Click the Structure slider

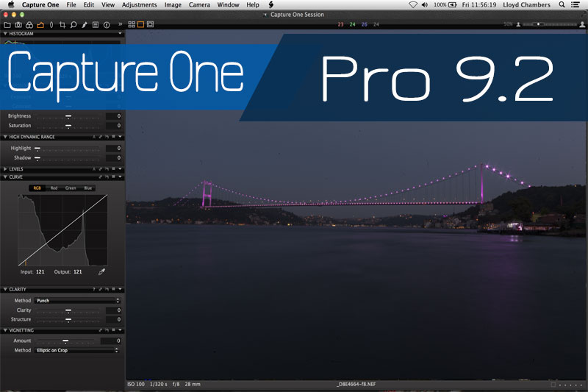point(68,320)
